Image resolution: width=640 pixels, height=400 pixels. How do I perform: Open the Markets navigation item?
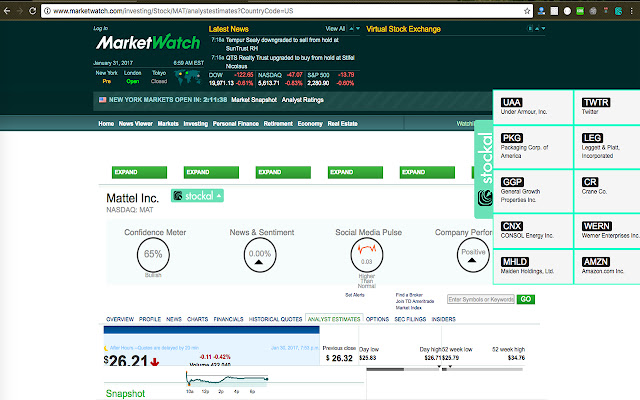(x=168, y=124)
